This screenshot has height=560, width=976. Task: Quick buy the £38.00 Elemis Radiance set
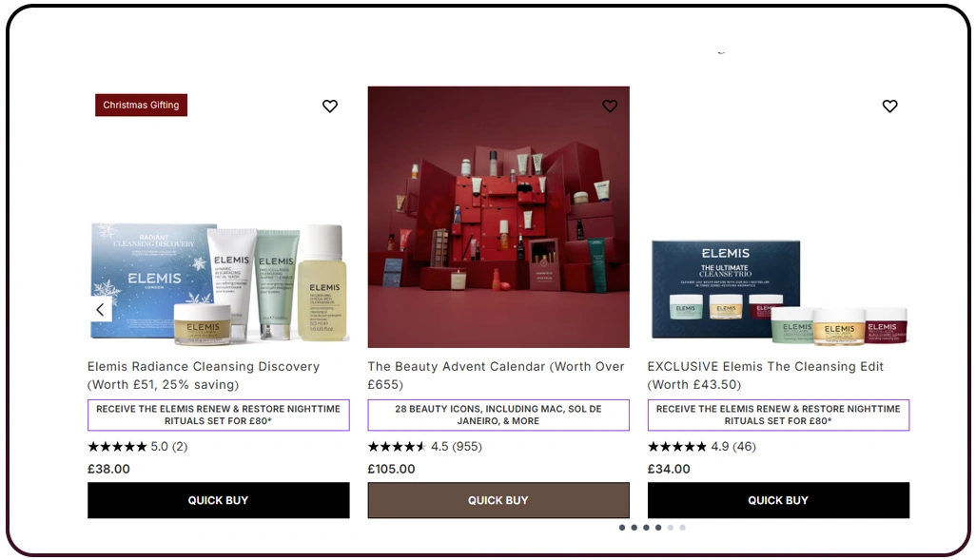[219, 500]
